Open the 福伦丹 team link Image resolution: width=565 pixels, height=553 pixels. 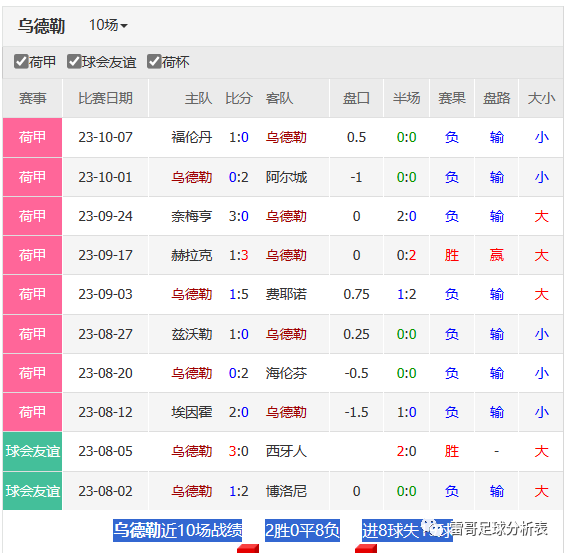192,137
